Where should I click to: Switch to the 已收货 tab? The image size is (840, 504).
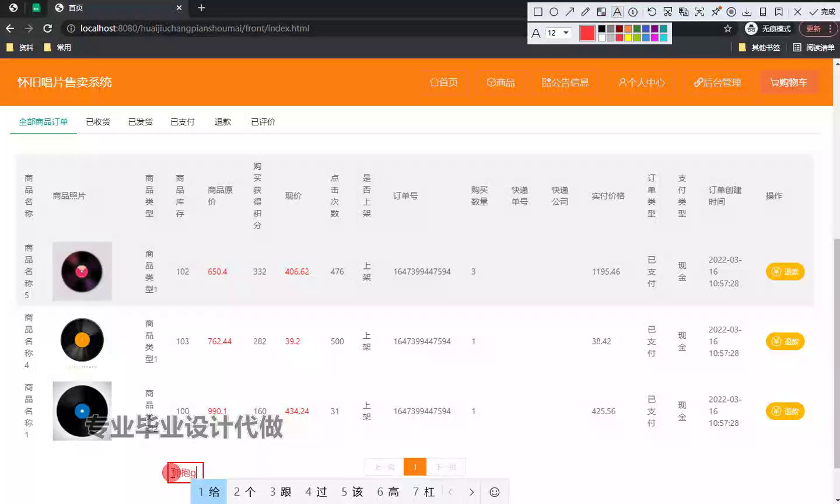[98, 122]
